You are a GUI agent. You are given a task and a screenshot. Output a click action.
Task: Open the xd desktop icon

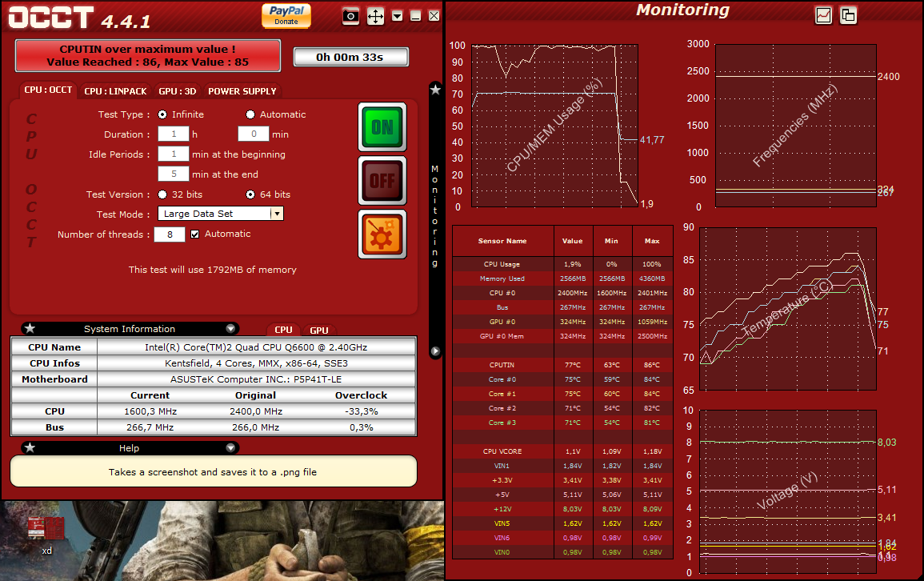[x=46, y=535]
